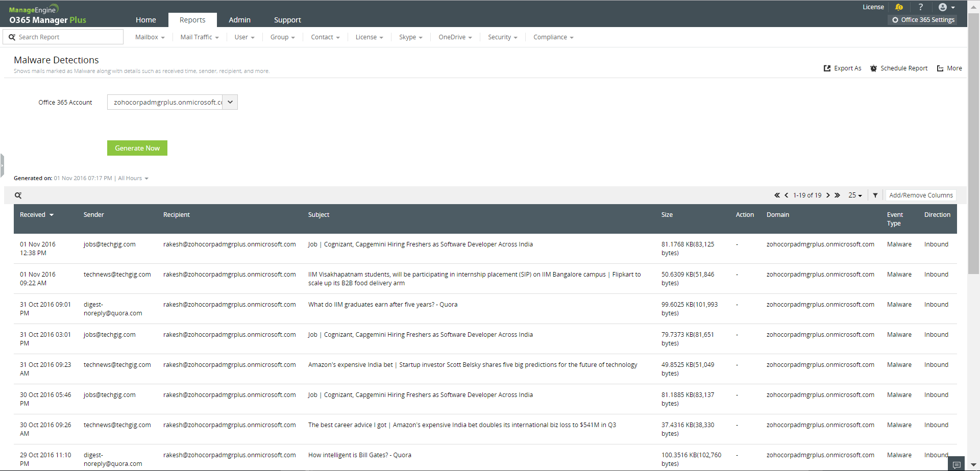Expand the Skype reports dropdown

point(411,37)
